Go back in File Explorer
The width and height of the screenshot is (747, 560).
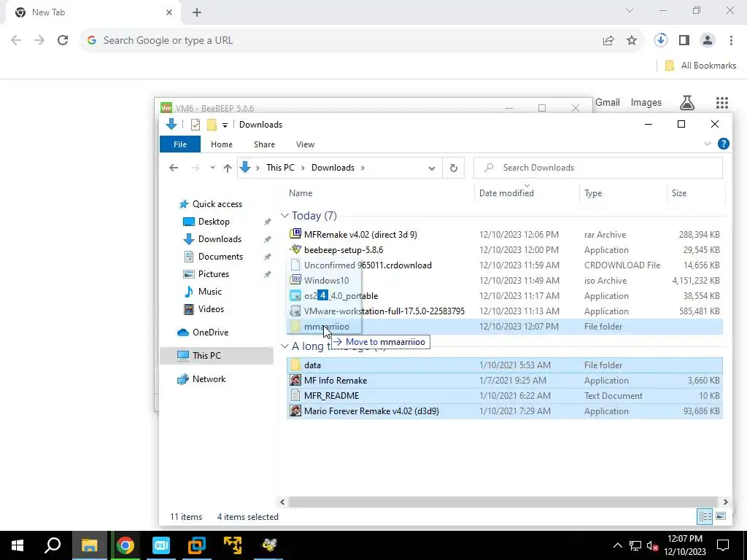coord(174,168)
